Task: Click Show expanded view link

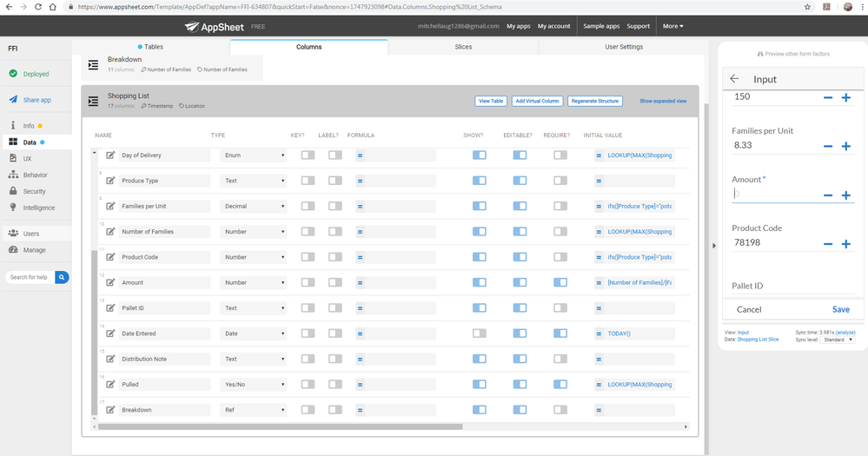Action: [663, 102]
